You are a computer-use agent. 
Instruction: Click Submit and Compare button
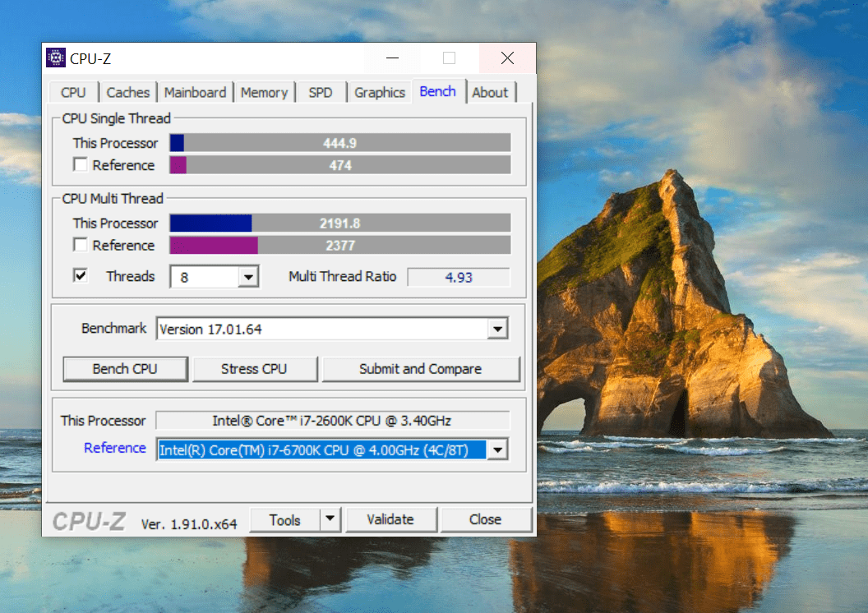pos(421,369)
